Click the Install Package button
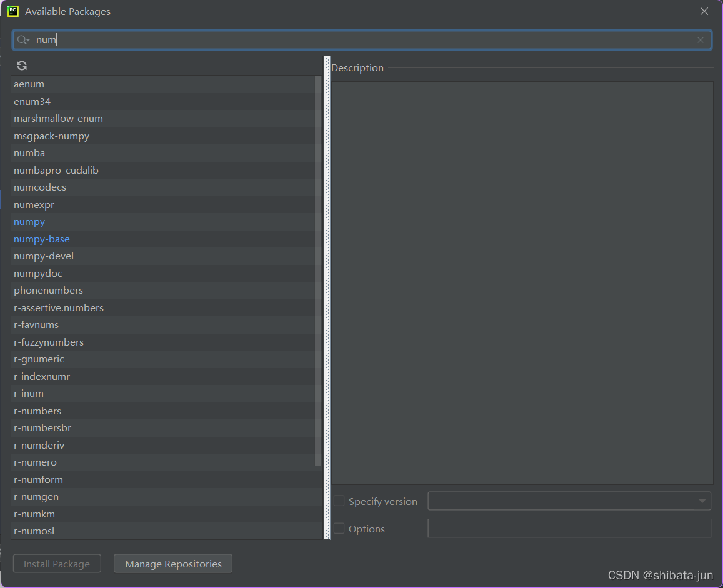This screenshot has width=723, height=588. (57, 563)
